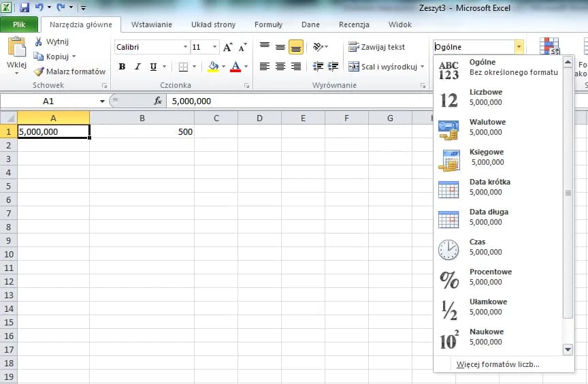Click the Wytnij cut scissors icon
This screenshot has width=588, height=384.
coord(39,42)
